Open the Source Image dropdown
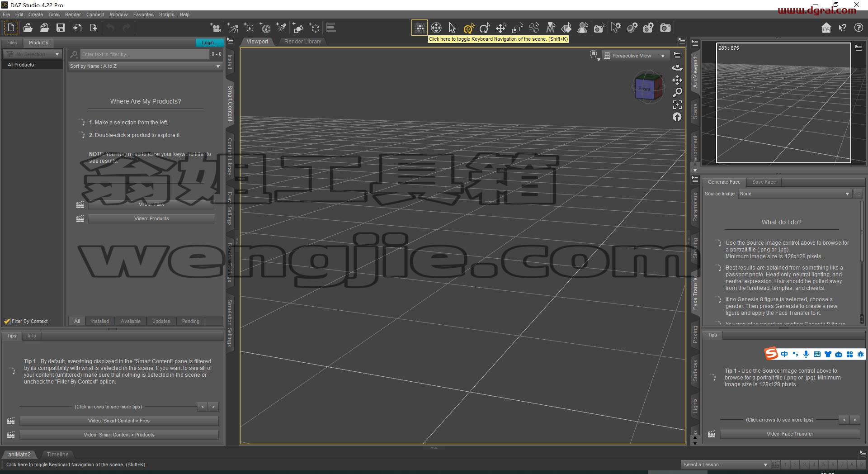This screenshot has height=474, width=868. tap(795, 194)
